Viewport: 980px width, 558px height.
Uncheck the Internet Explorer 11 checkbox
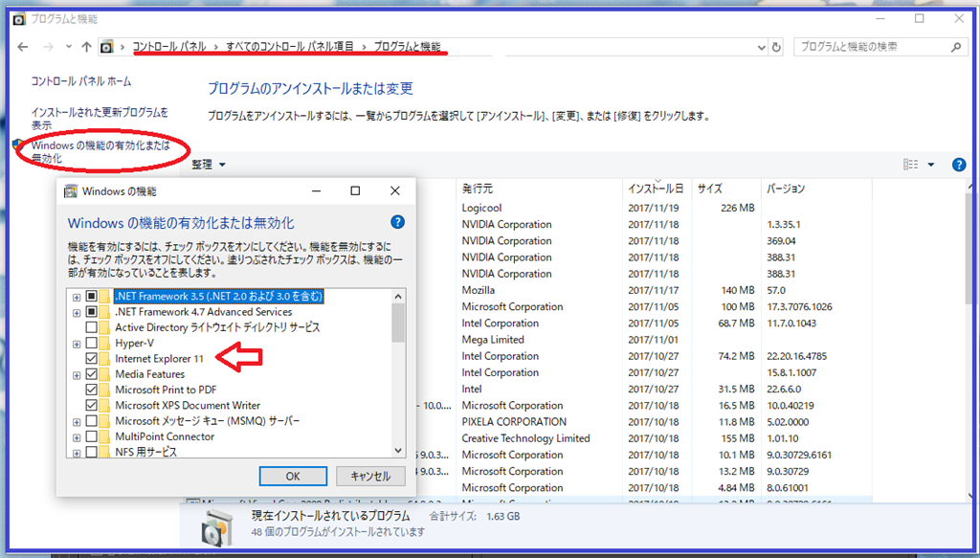91,359
